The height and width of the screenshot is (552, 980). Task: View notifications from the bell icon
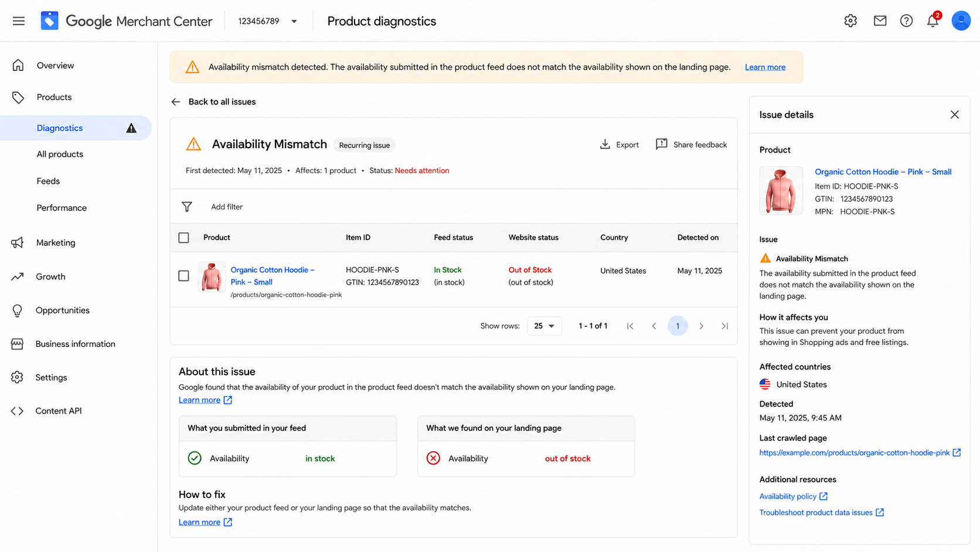click(933, 21)
